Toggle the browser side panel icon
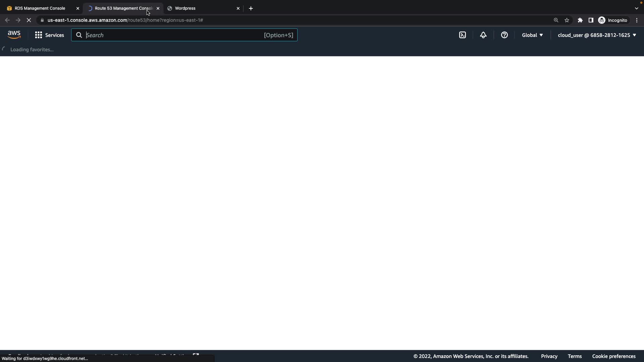The width and height of the screenshot is (644, 362). [x=591, y=20]
